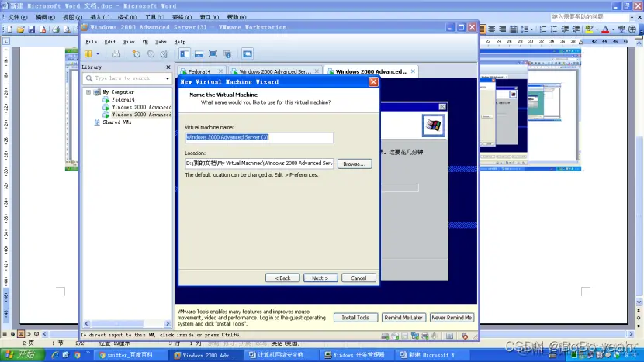Click Word's Bullets list icon
This screenshot has width=644, height=362.
pyautogui.click(x=554, y=29)
